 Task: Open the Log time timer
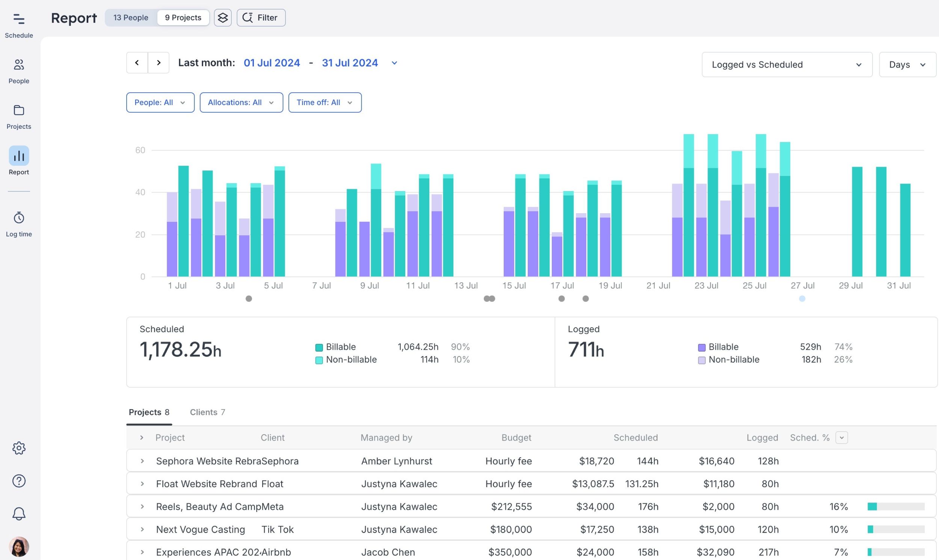(x=19, y=218)
